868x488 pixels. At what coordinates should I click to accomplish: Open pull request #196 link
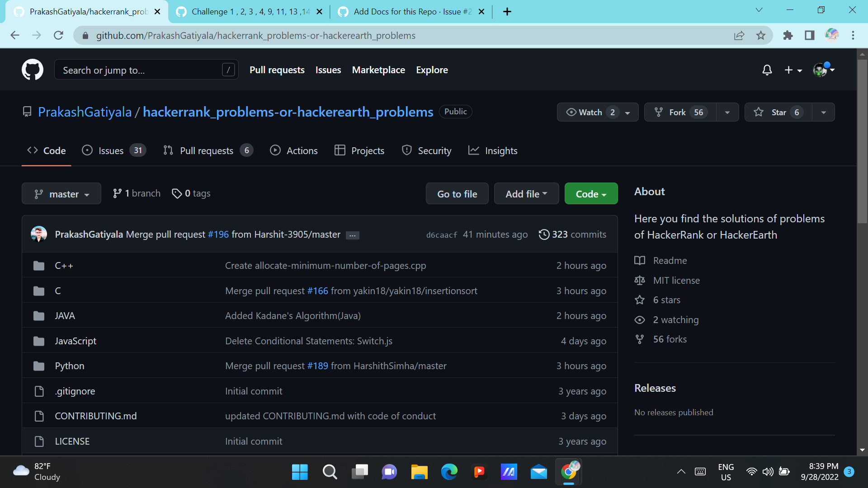coord(218,235)
